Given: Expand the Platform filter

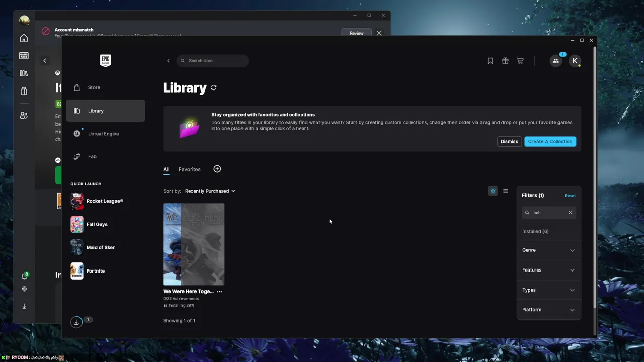Looking at the screenshot, I should tap(548, 310).
